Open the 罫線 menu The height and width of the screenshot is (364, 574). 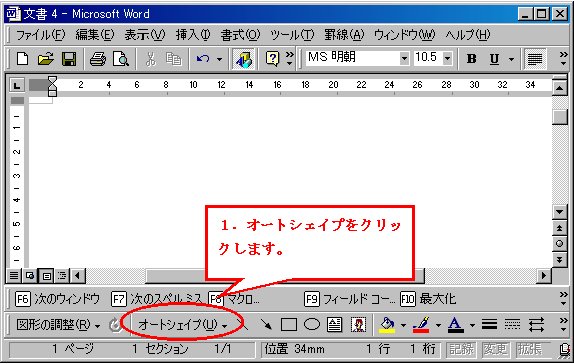pyautogui.click(x=344, y=35)
